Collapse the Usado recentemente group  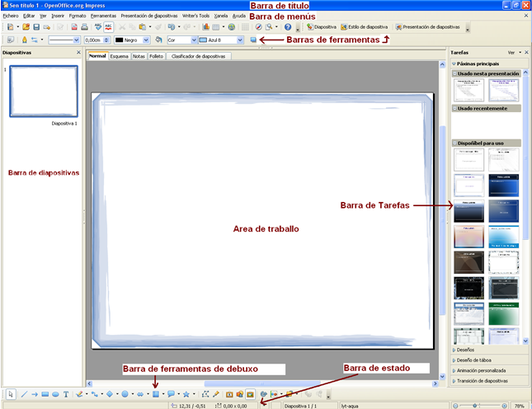[x=455, y=109]
